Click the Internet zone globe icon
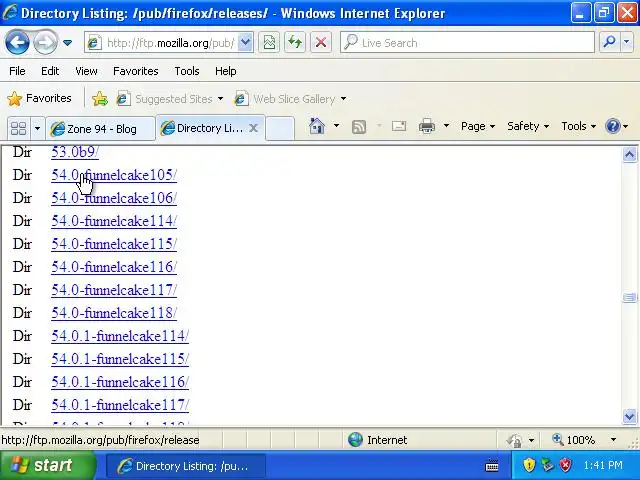Viewport: 640px width, 480px height. click(355, 440)
